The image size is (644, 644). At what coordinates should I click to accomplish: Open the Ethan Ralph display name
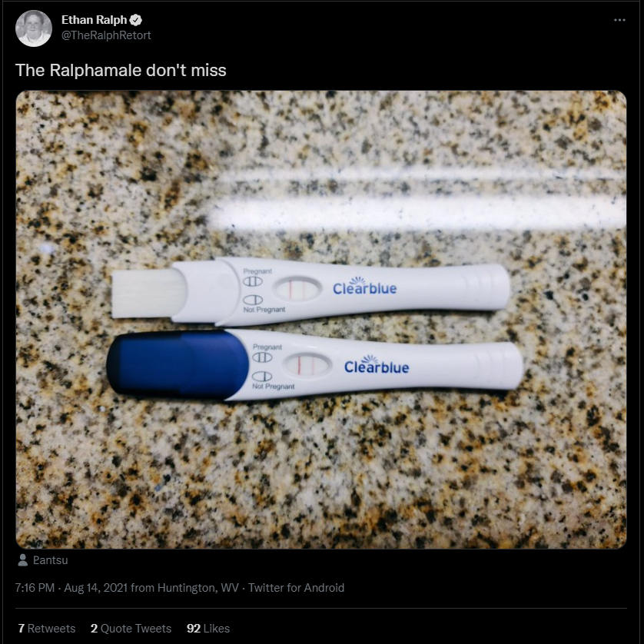click(94, 20)
